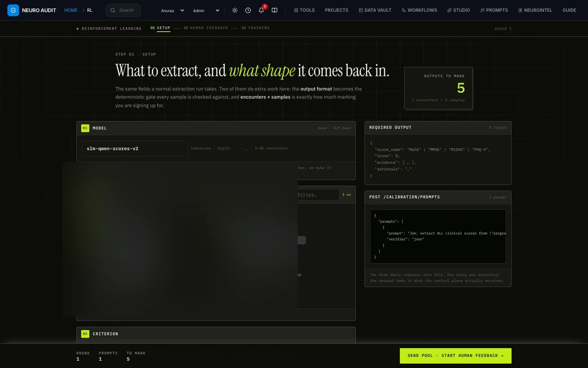
Task: Click the "4 fields" label in Required Output
Action: click(498, 128)
